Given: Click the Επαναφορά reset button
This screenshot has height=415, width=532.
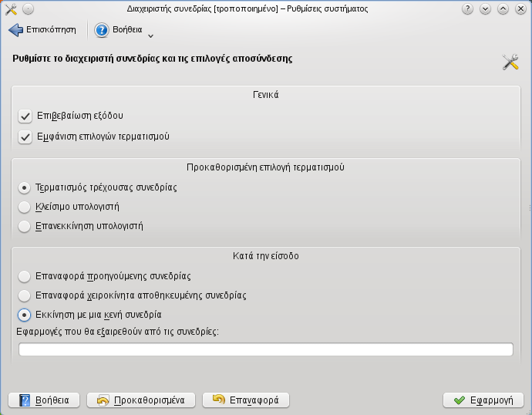Looking at the screenshot, I should 246,400.
